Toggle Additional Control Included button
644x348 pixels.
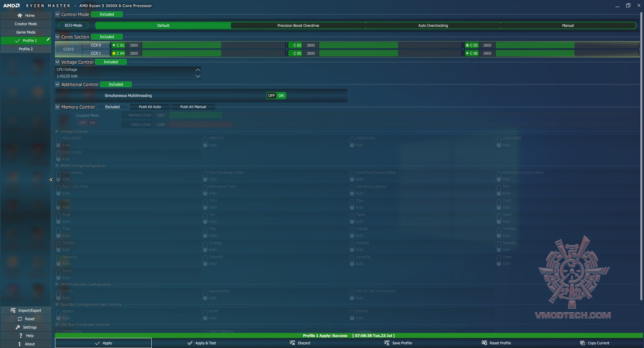pyautogui.click(x=116, y=84)
